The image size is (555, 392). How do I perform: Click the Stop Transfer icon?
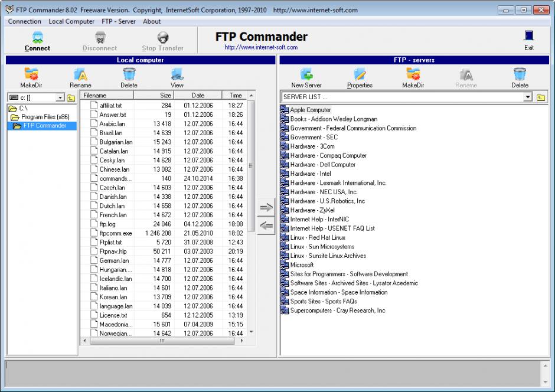(x=163, y=37)
